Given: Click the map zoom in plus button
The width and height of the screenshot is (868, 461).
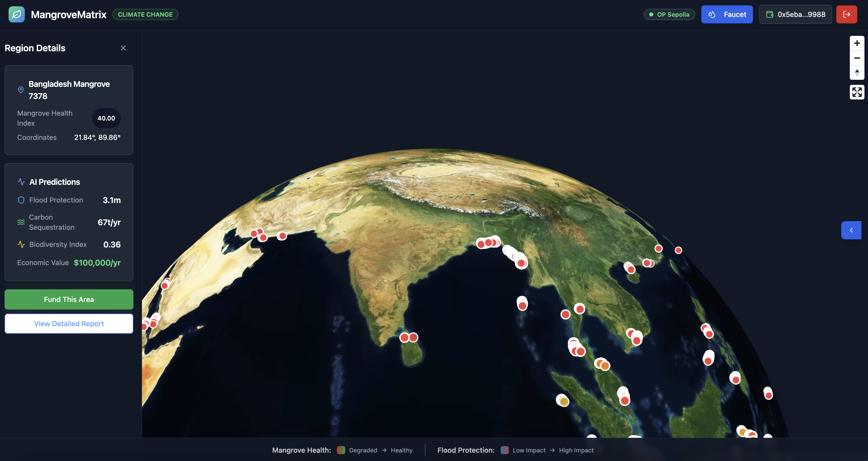Looking at the screenshot, I should tap(857, 43).
